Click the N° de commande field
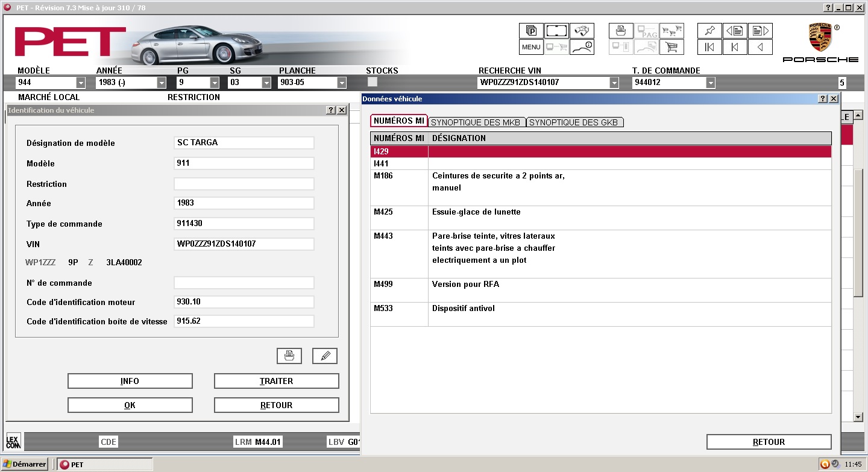The height and width of the screenshot is (472, 868). [x=244, y=283]
